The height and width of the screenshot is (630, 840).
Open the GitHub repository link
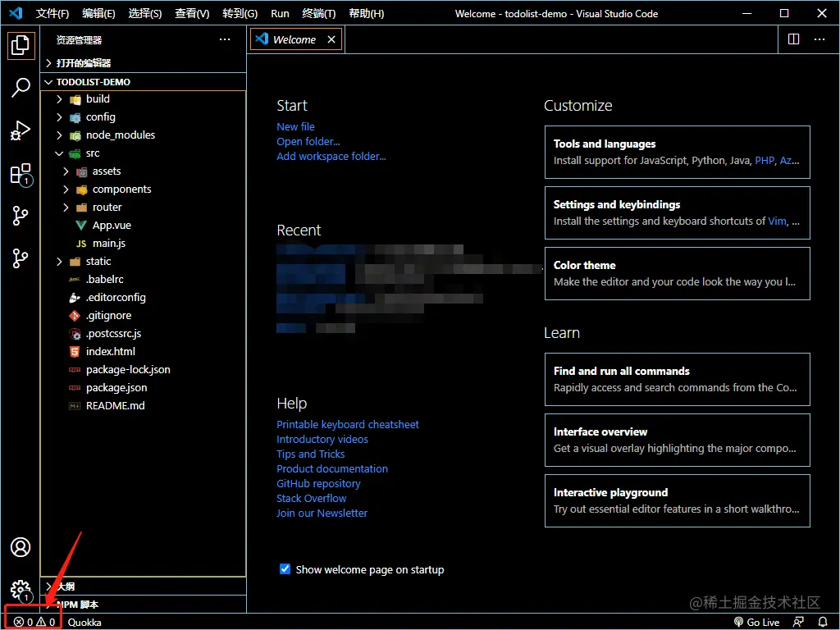[318, 483]
